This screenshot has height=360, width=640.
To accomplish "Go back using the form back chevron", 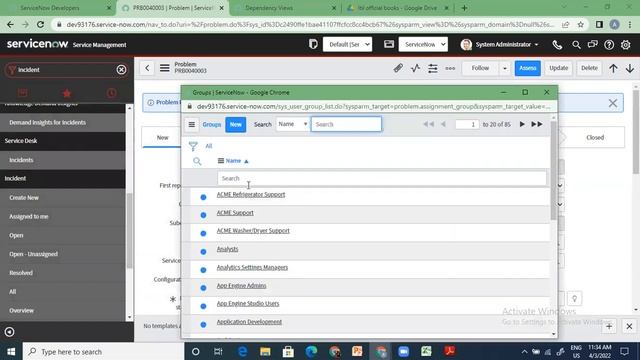I will [x=147, y=68].
